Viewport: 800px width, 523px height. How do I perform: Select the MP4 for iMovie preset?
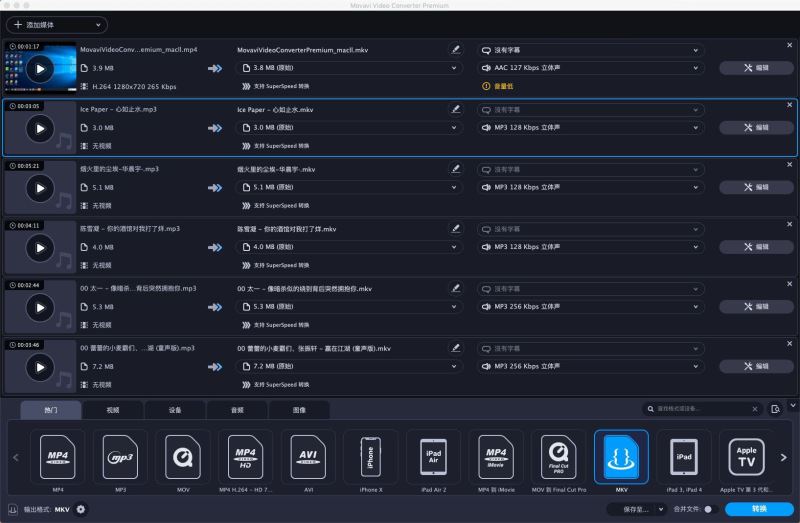tap(496, 457)
